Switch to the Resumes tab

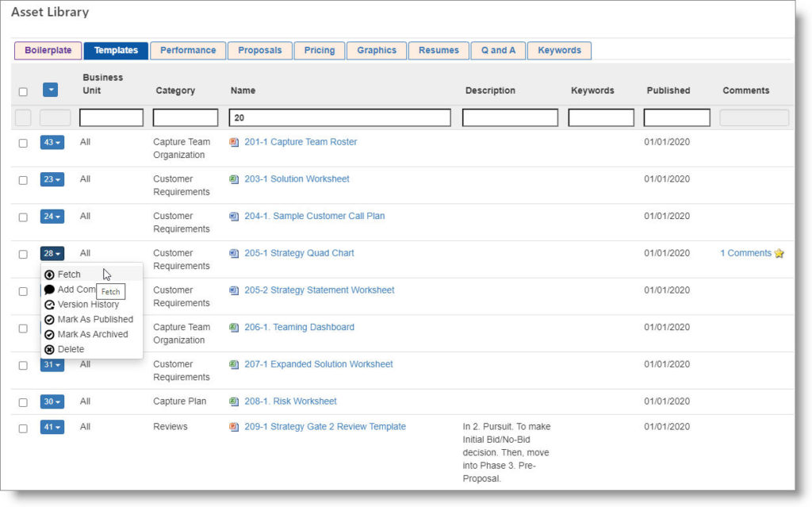pos(439,50)
